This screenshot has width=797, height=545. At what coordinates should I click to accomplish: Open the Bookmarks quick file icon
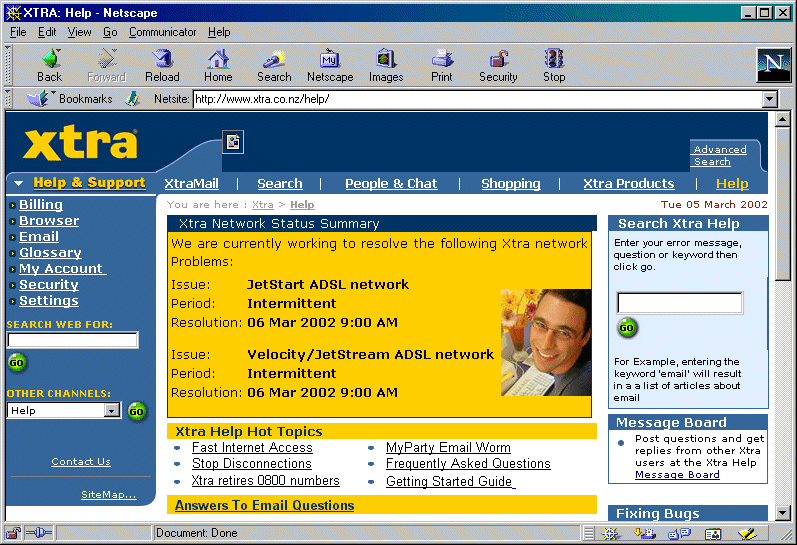tap(40, 99)
